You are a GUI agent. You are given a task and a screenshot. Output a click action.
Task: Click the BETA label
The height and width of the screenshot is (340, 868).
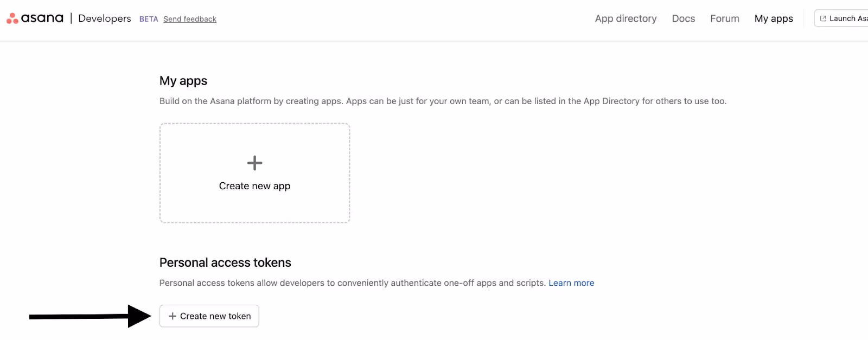click(149, 19)
